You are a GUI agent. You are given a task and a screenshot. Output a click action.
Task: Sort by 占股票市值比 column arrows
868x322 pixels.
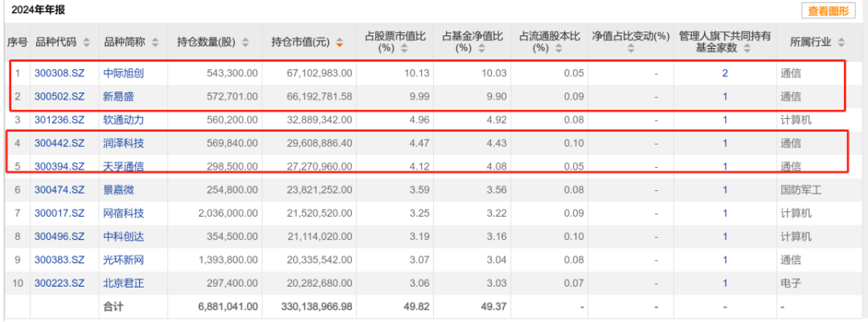tap(404, 48)
